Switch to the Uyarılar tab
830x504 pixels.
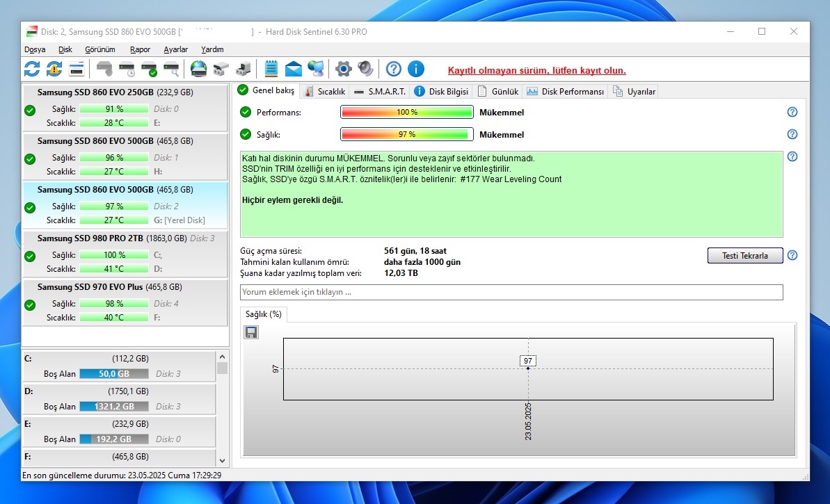(634, 92)
